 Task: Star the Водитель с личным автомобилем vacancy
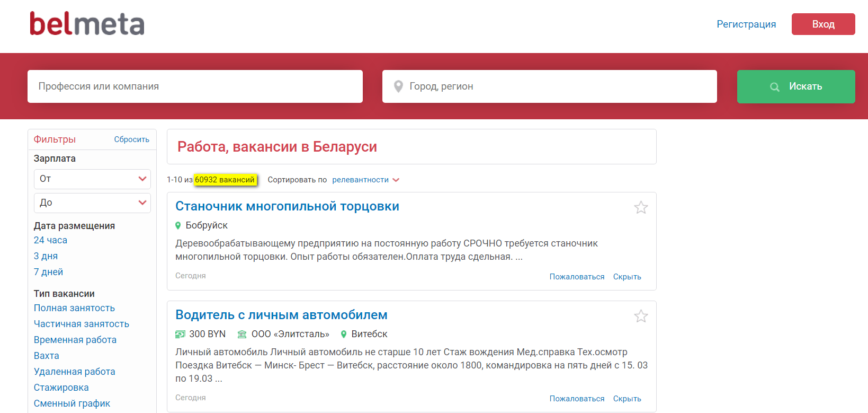click(641, 316)
